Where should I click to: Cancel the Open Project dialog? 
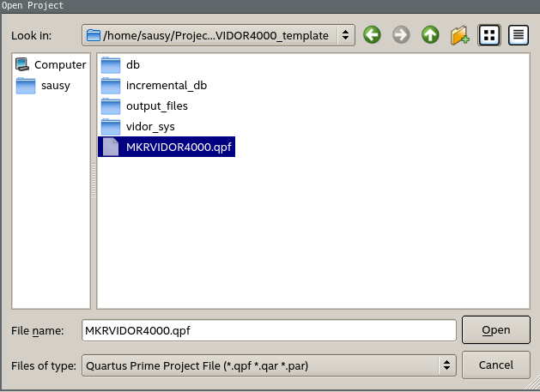(495, 365)
